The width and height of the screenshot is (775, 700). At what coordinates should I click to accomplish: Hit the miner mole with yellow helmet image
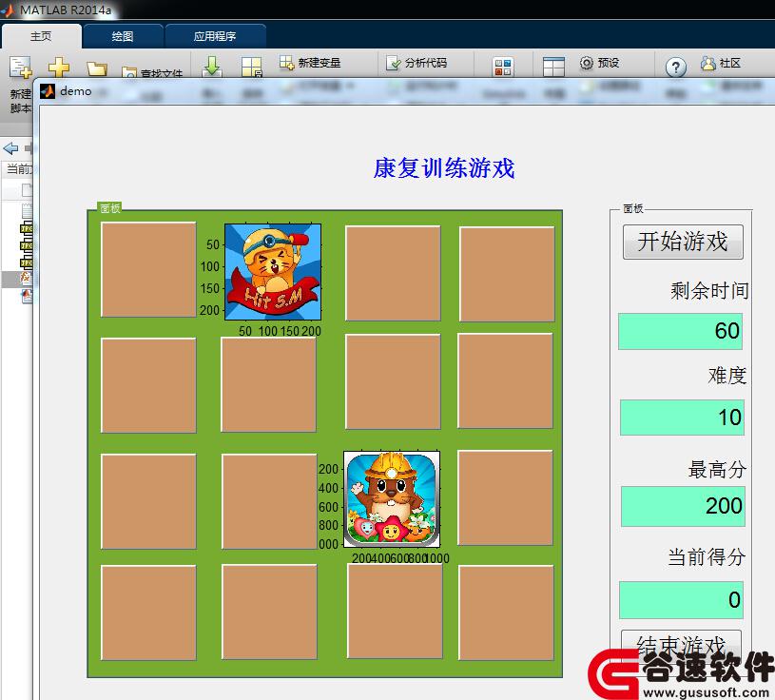coord(392,498)
